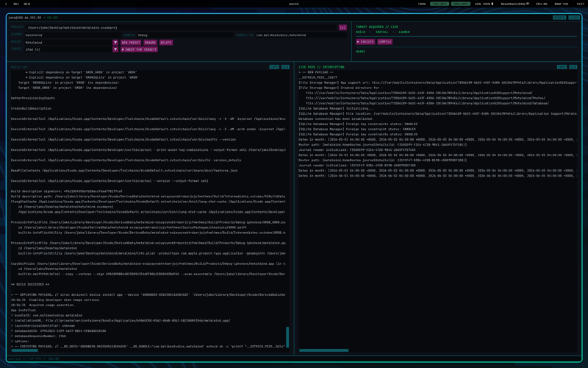This screenshot has width=588, height=368.
Task: Click the LAUNCH pipeline step label
Action: [404, 32]
